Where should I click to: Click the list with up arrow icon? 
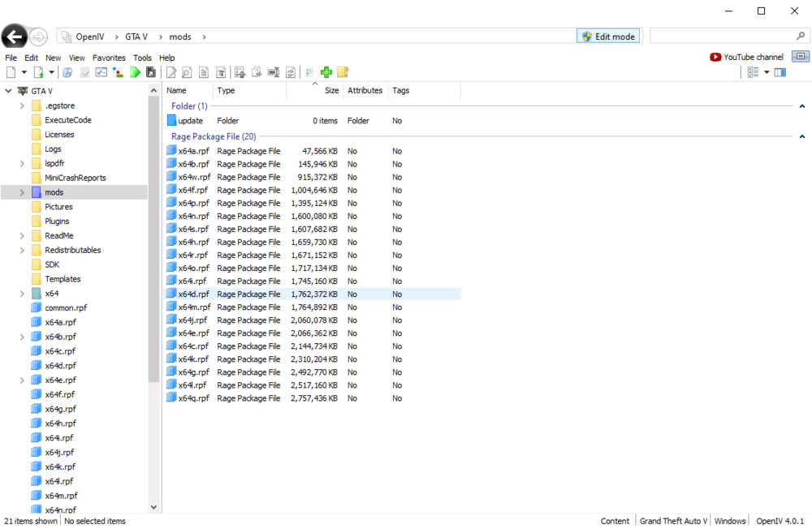(240, 72)
